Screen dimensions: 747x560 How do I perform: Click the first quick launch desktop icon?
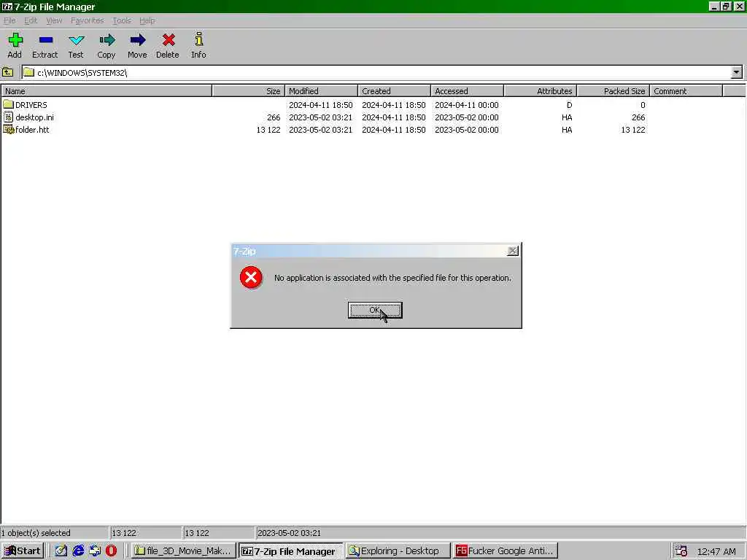(x=61, y=551)
